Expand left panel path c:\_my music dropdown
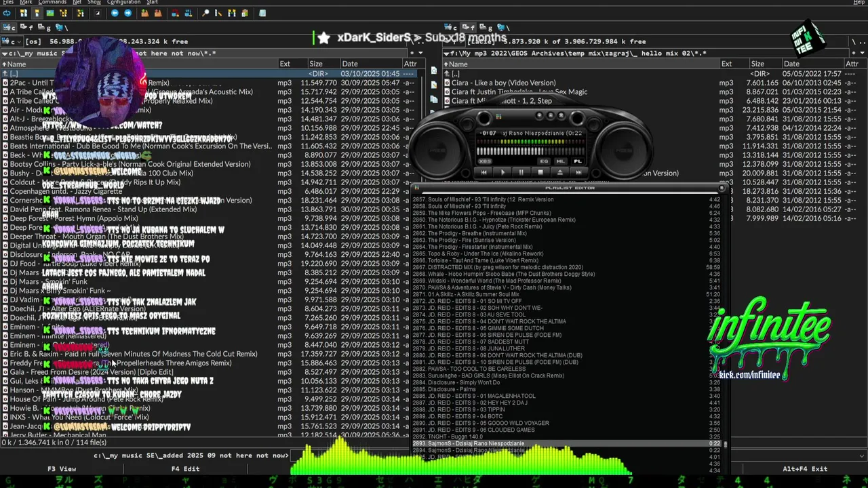The image size is (868, 488). tap(5, 54)
